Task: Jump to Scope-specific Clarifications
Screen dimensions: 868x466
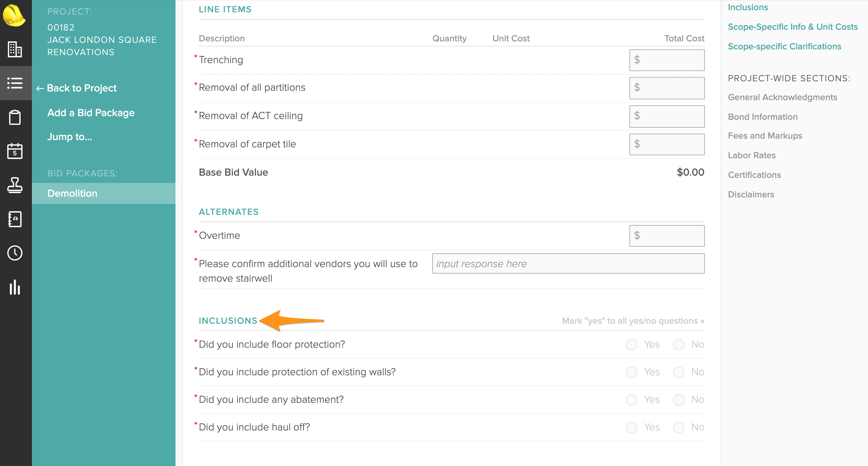Action: coord(784,46)
